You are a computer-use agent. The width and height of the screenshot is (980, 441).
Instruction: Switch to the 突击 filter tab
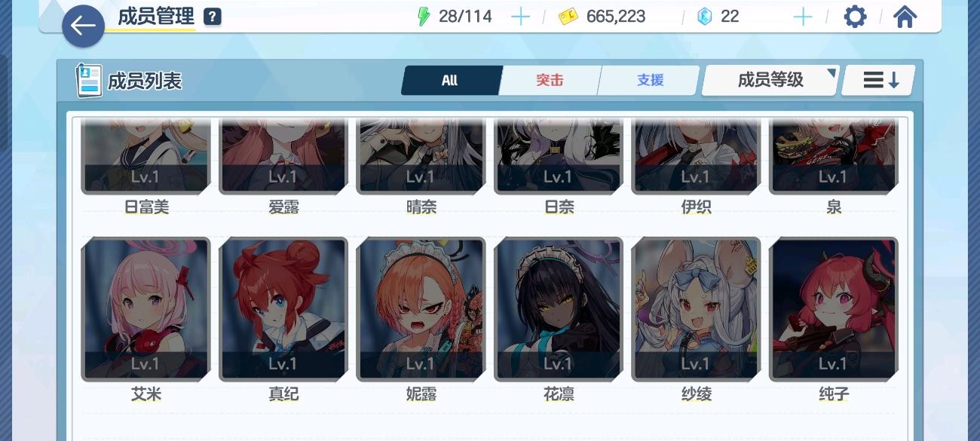click(550, 80)
